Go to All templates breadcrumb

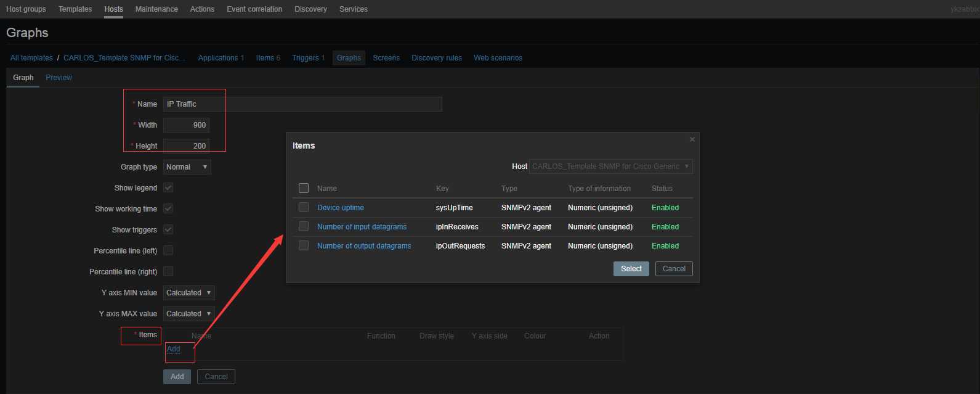point(31,57)
